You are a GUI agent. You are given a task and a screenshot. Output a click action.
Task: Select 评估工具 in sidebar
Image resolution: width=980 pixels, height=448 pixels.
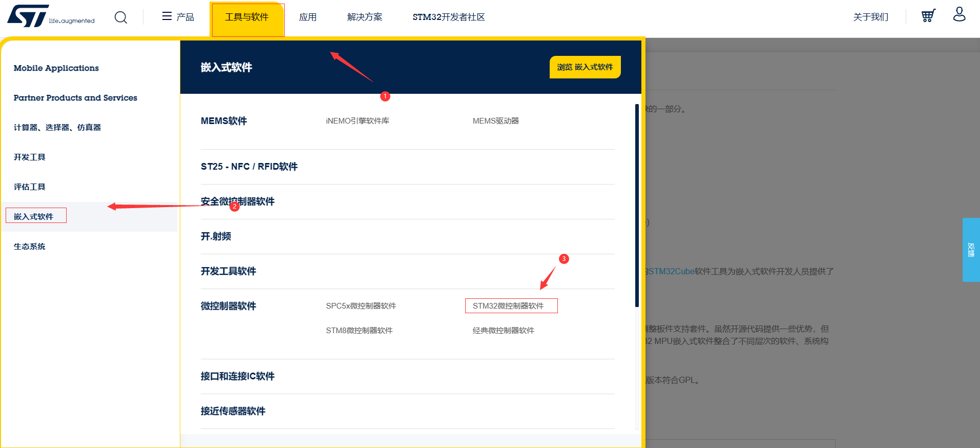(x=30, y=187)
